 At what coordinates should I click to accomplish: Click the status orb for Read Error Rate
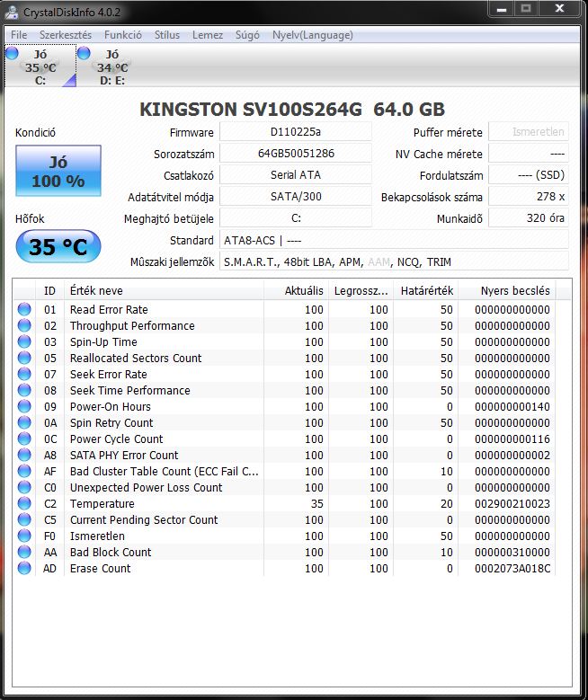(x=24, y=309)
